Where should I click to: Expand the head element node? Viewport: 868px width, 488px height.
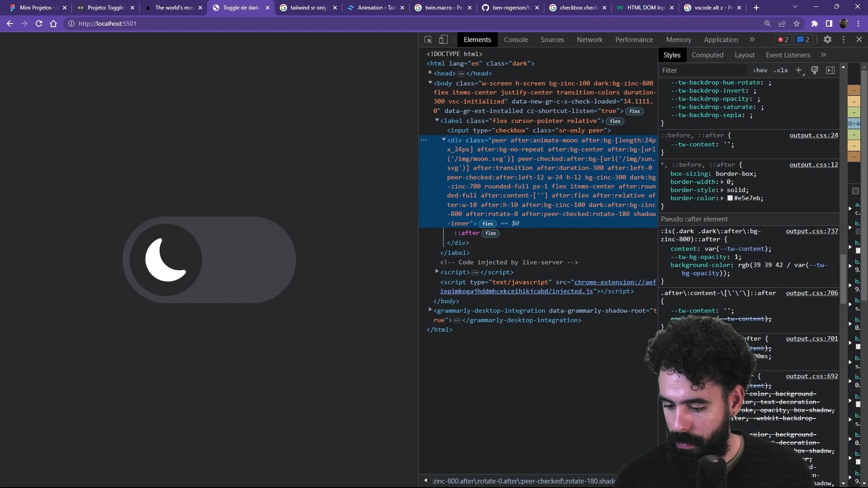430,73
